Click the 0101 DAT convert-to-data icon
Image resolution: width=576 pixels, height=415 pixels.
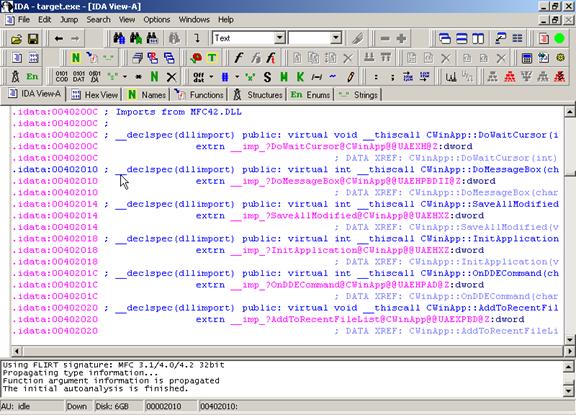pyautogui.click(x=79, y=76)
